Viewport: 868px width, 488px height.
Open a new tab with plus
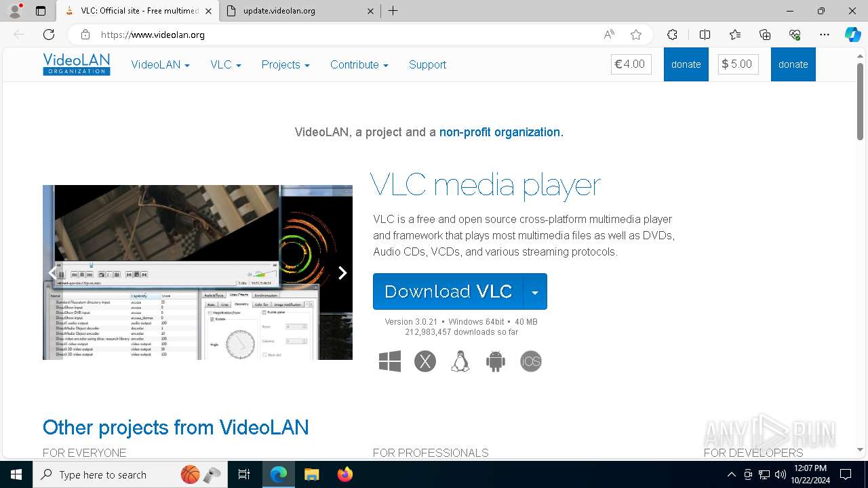393,11
